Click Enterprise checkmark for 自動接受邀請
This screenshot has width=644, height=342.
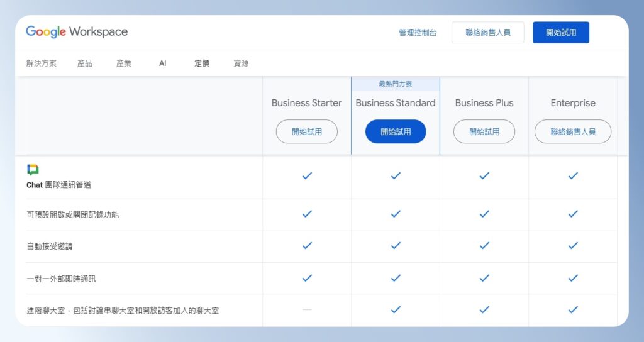point(573,246)
